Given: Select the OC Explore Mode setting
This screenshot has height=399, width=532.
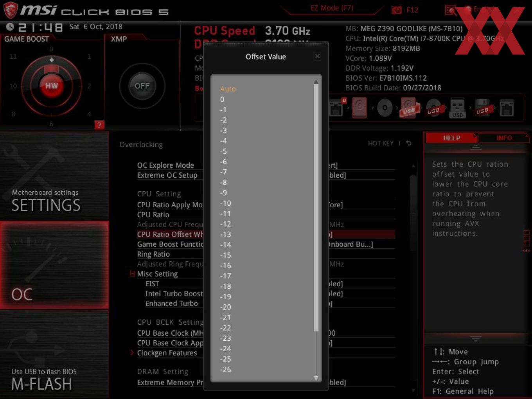Looking at the screenshot, I should point(165,165).
